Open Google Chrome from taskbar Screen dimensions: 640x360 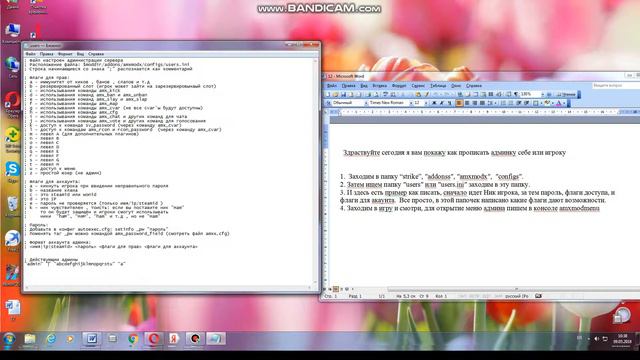[x=133, y=339]
